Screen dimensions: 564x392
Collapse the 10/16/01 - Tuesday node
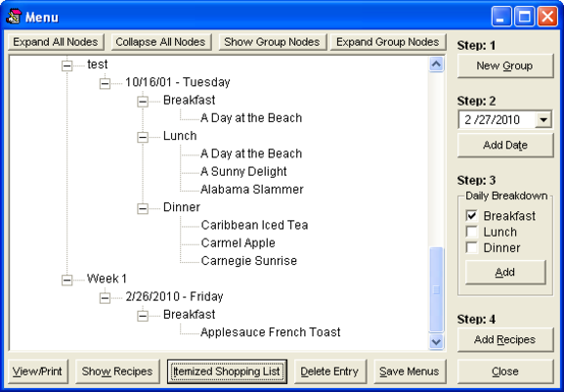coord(105,84)
